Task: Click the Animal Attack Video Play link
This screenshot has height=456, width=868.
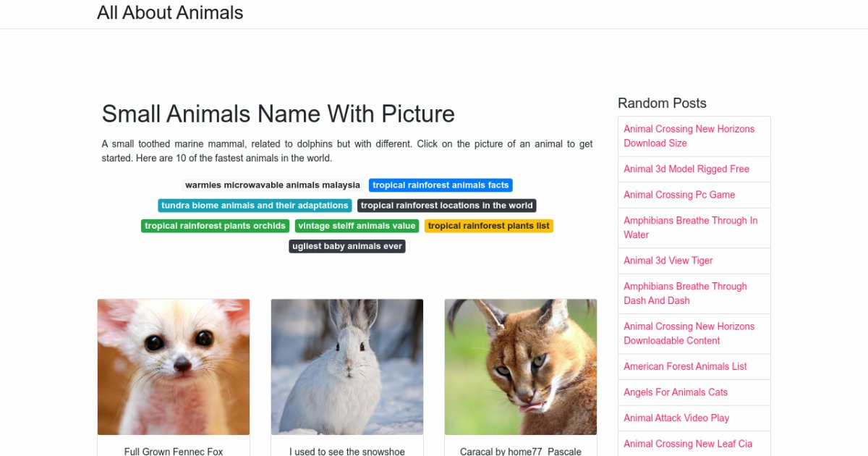Action: 676,418
